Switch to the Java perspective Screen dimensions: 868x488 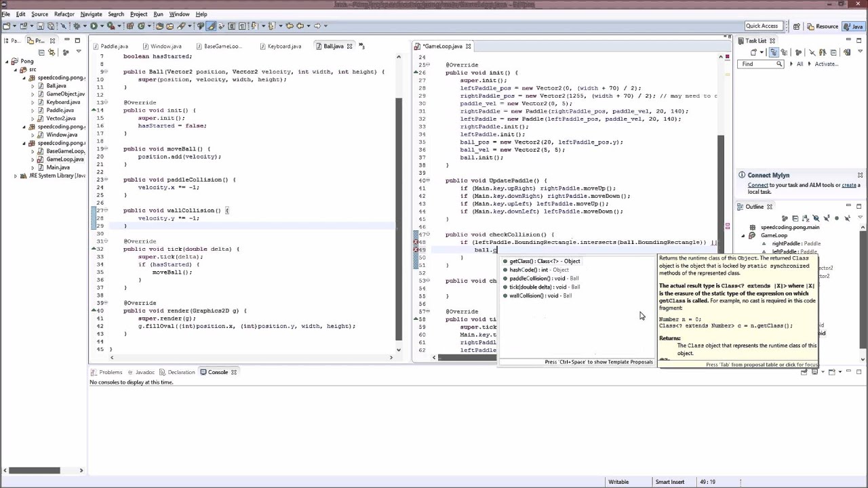coord(854,26)
